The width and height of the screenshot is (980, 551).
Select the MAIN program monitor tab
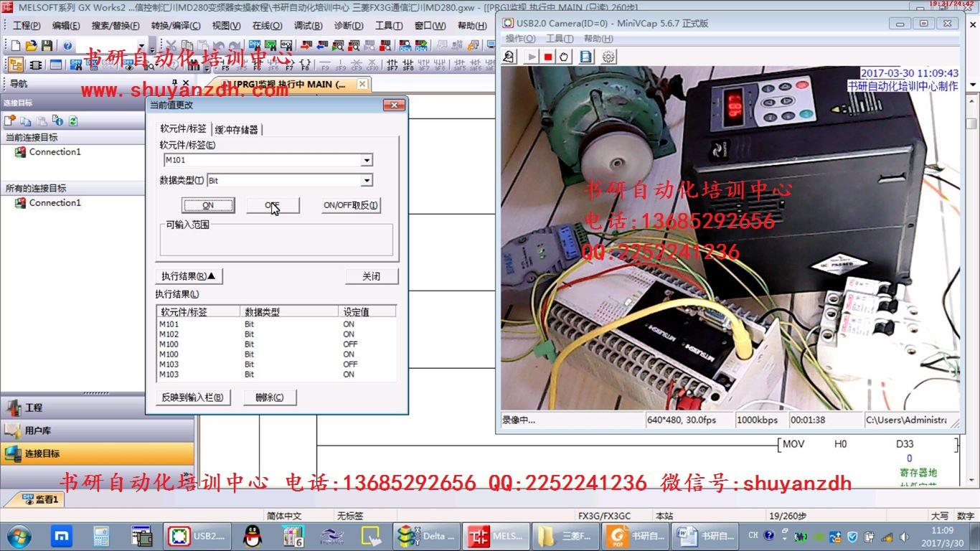coord(291,84)
